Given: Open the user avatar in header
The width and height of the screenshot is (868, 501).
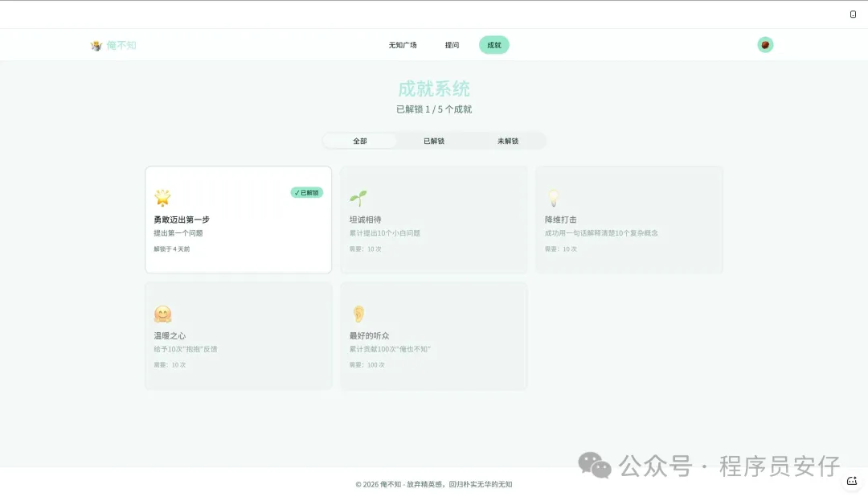Looking at the screenshot, I should pyautogui.click(x=765, y=45).
